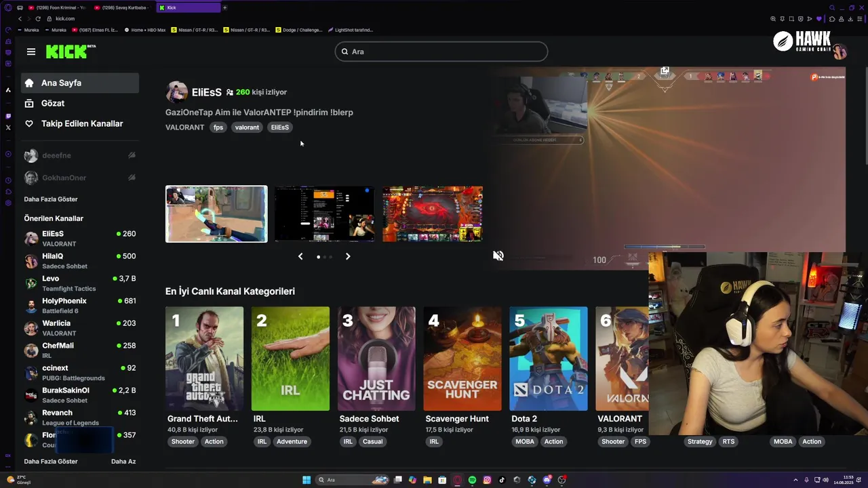Open Home HBO Max bookmark

145,30
